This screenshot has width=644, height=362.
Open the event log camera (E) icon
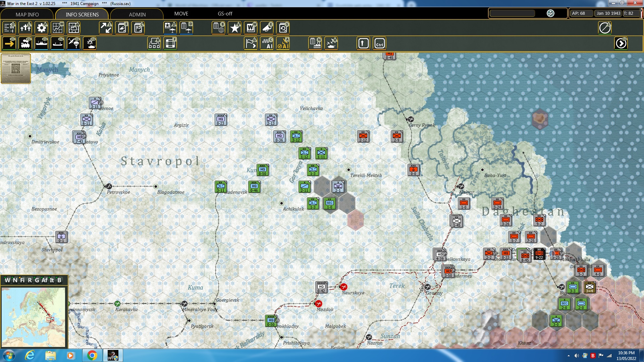pos(122,28)
